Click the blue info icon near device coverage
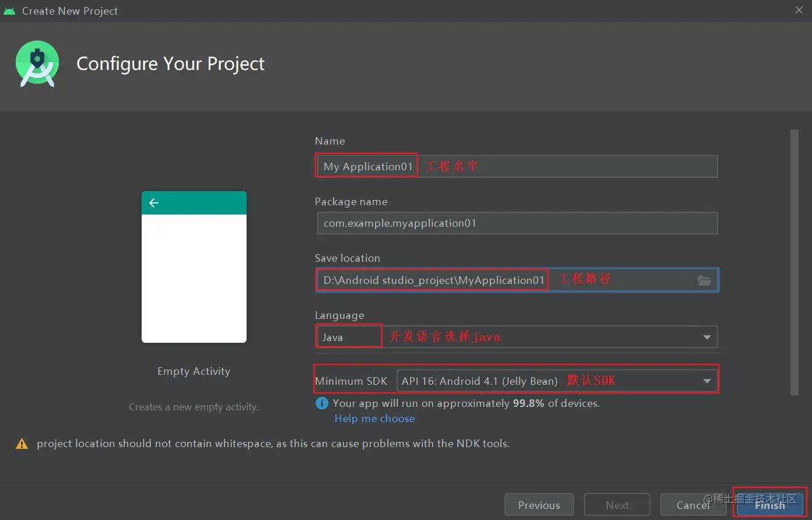812x520 pixels. point(322,403)
